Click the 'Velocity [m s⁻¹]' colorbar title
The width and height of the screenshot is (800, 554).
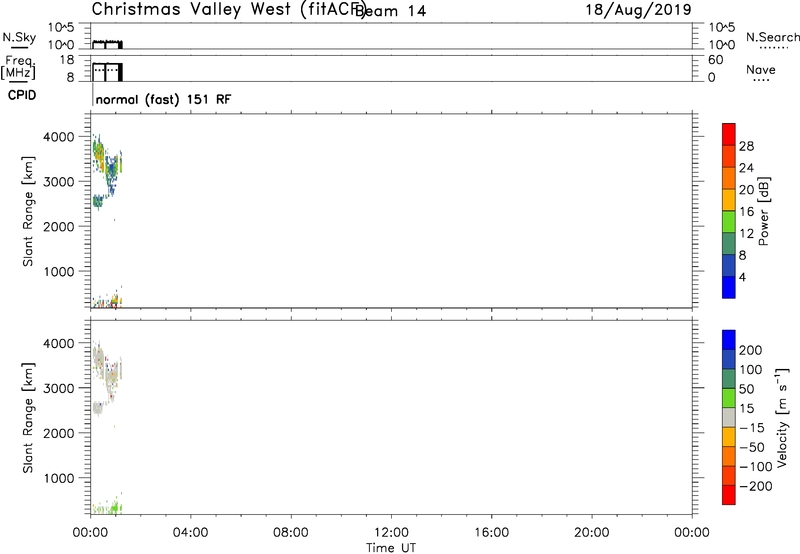pyautogui.click(x=782, y=417)
